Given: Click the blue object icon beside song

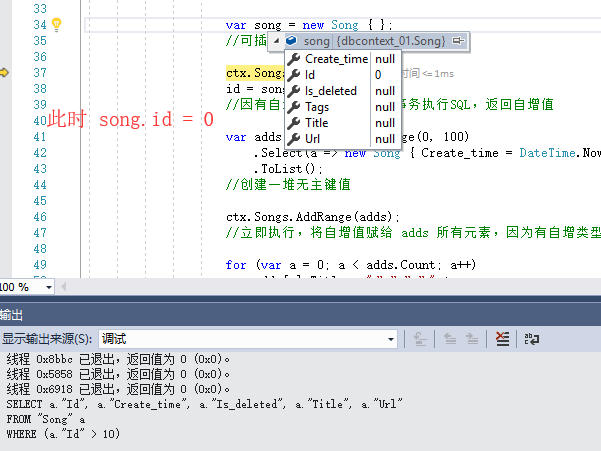Looking at the screenshot, I should (292, 40).
